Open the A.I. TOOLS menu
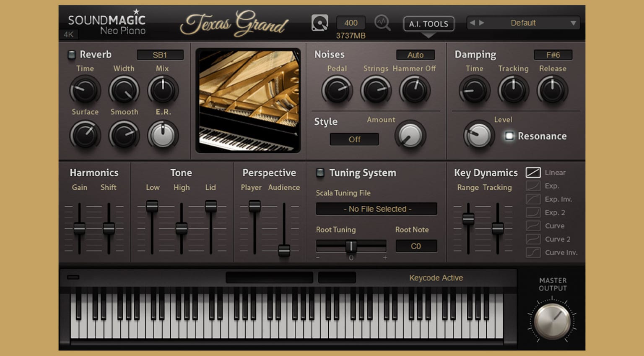644x356 pixels. (428, 24)
